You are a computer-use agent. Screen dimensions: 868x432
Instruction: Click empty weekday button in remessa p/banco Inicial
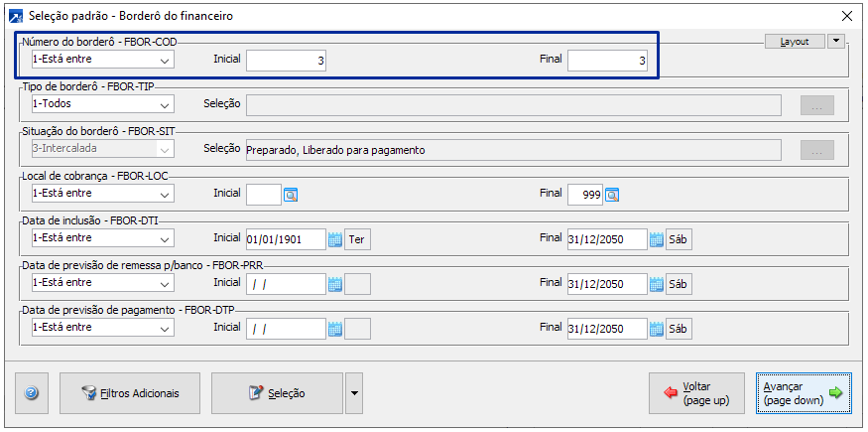pyautogui.click(x=357, y=285)
